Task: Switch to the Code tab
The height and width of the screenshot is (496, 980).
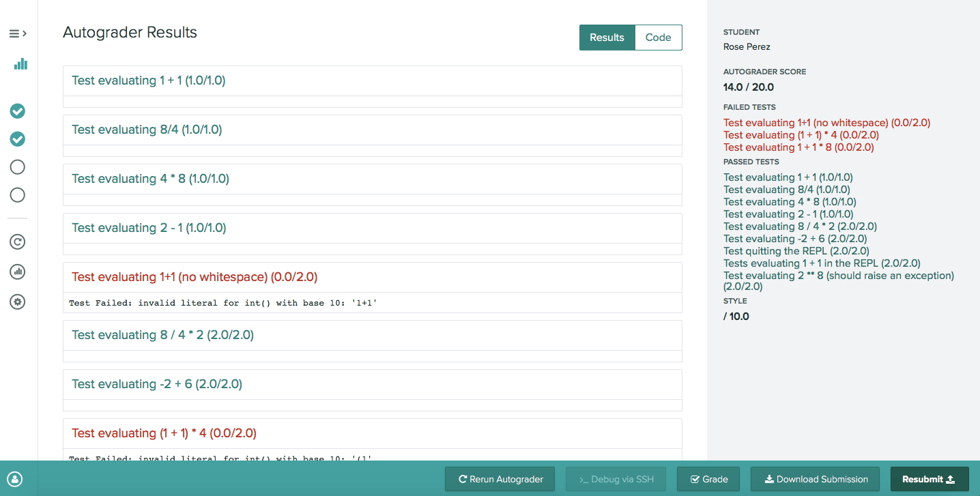Action: 657,38
